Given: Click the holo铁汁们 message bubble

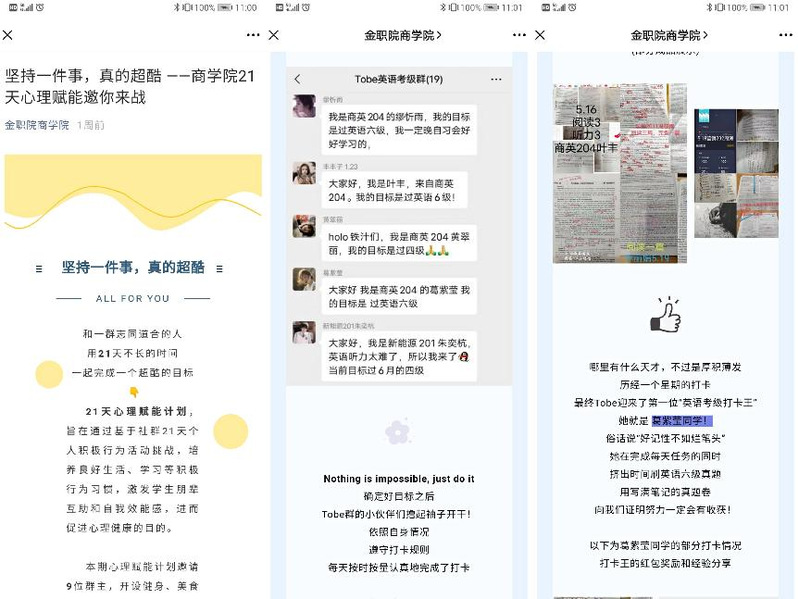Looking at the screenshot, I should coord(399,243).
